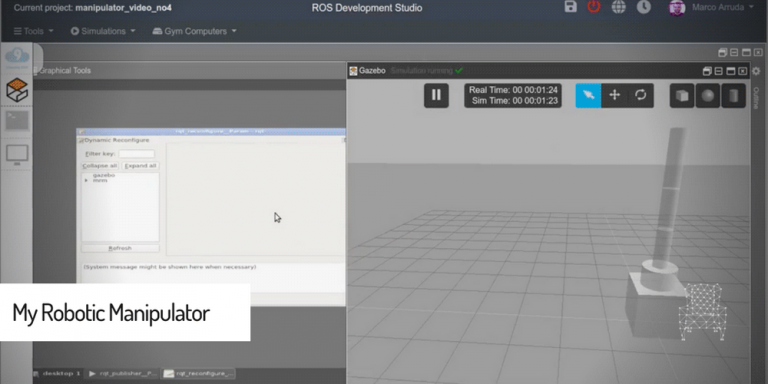
Task: Click the Expand all button
Action: click(x=140, y=166)
